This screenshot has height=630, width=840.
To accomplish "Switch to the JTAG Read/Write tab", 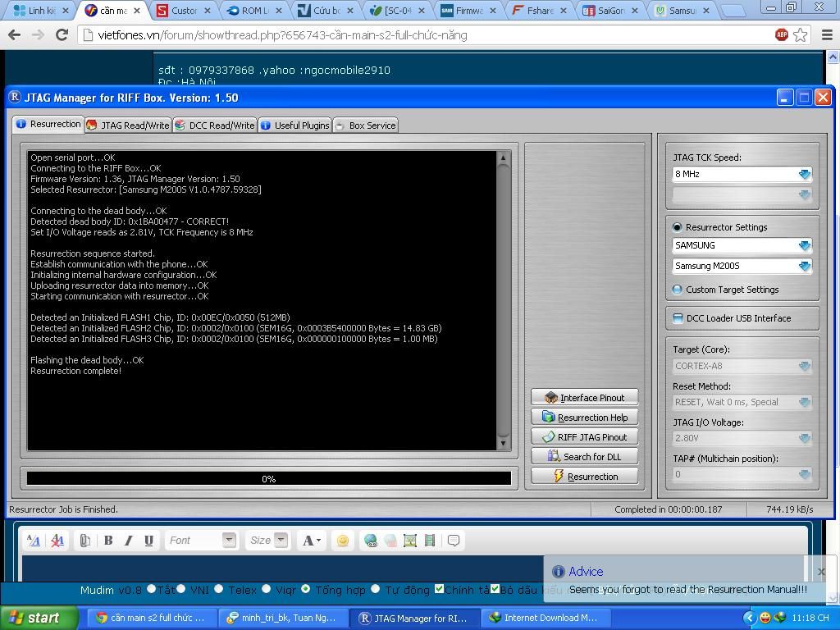I will [128, 126].
